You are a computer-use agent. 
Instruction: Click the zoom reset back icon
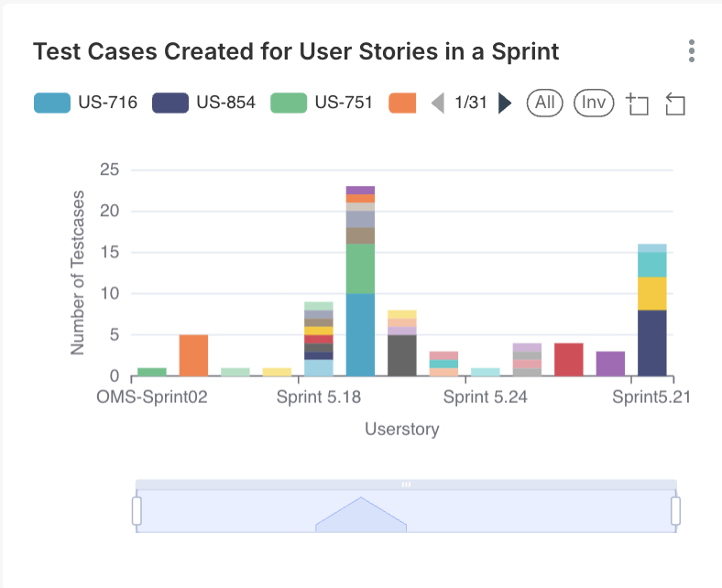[x=675, y=103]
